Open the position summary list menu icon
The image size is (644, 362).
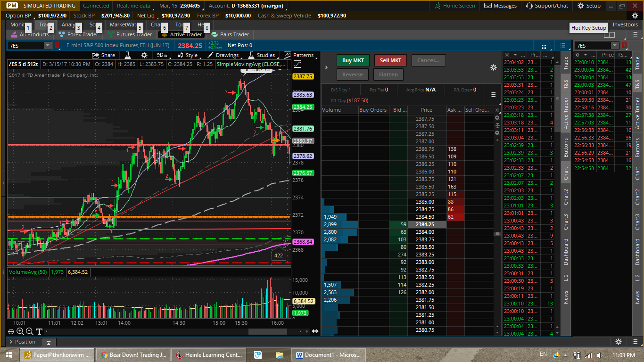pyautogui.click(x=493, y=95)
